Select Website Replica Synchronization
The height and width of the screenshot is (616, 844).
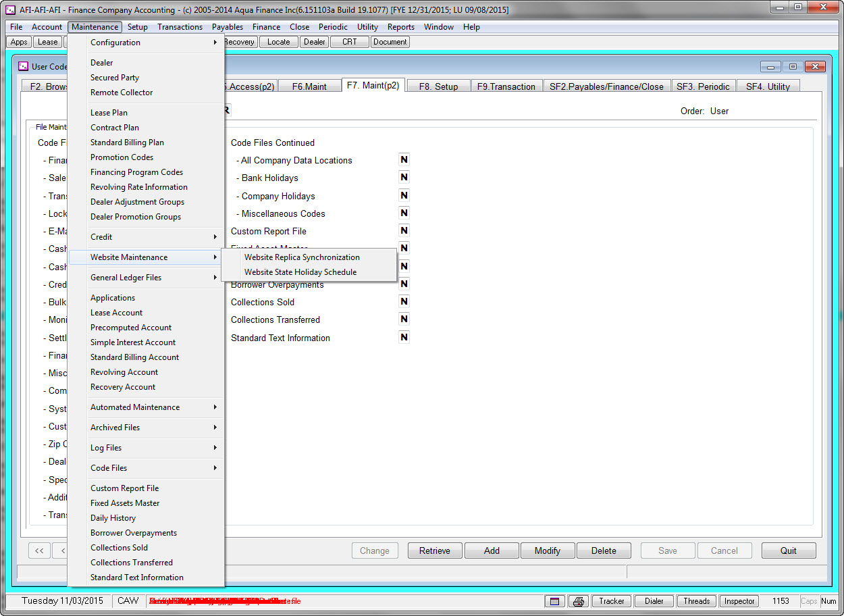tap(302, 257)
